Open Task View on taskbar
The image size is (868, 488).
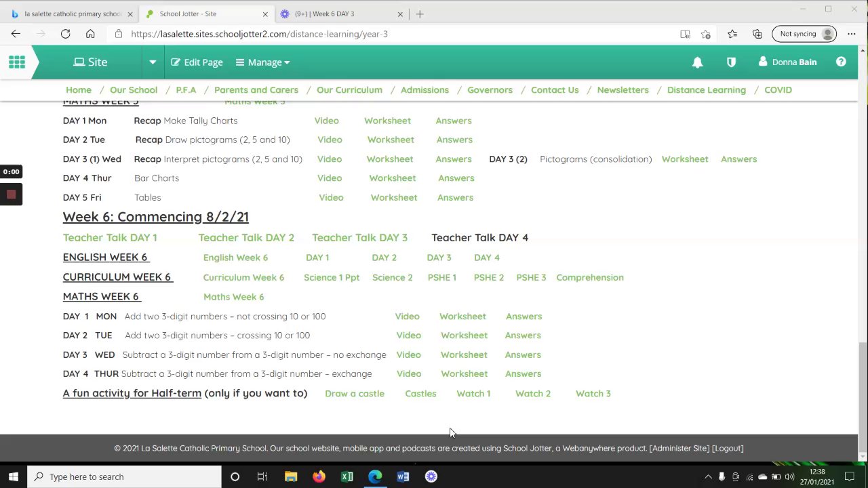coord(262,476)
